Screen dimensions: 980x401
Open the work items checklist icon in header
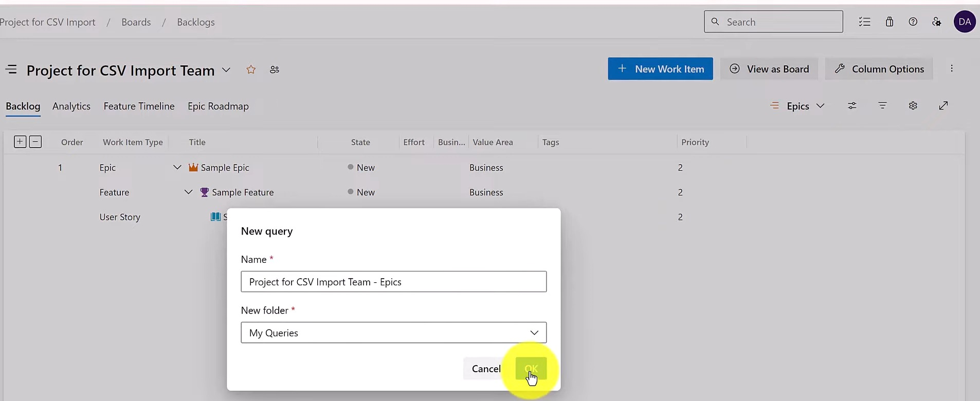coord(864,22)
